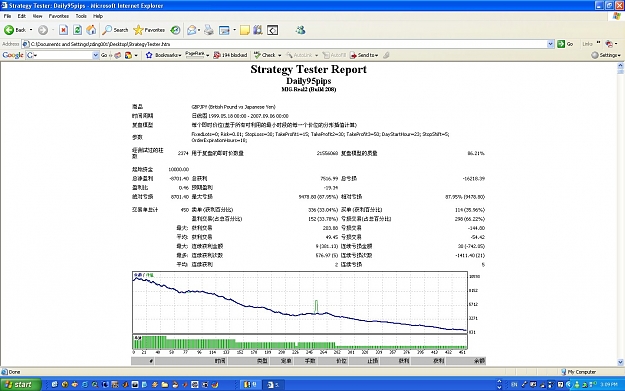Click the Google toolbar Go button
The image size is (625, 391).
[104, 55]
